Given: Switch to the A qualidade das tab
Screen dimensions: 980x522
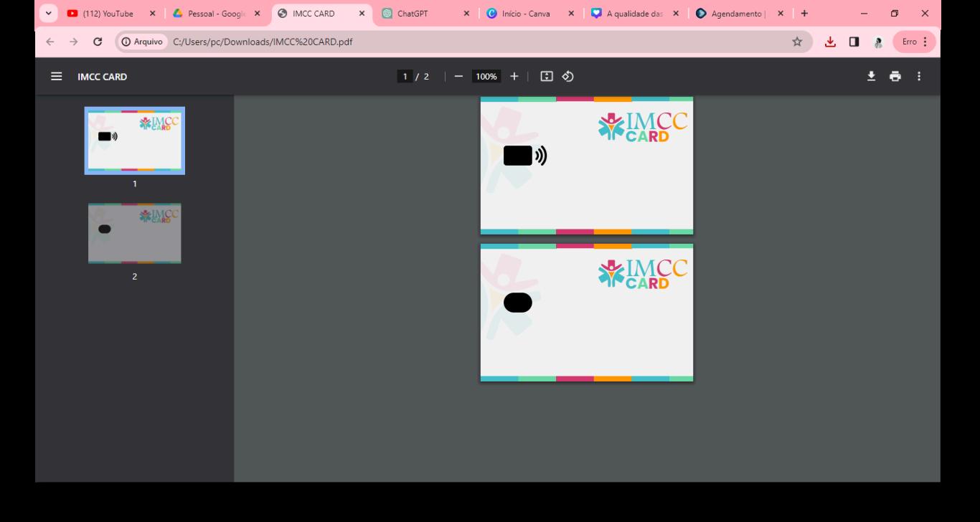Looking at the screenshot, I should pos(636,14).
